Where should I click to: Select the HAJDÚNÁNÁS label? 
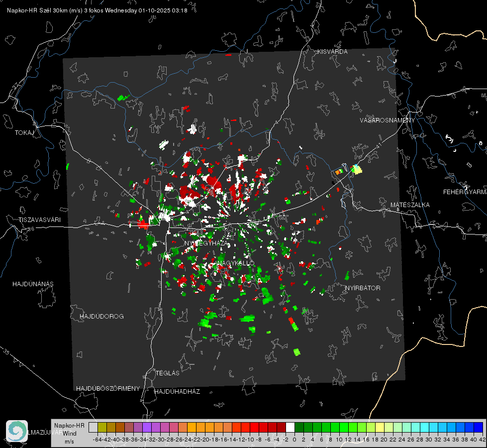33,284
